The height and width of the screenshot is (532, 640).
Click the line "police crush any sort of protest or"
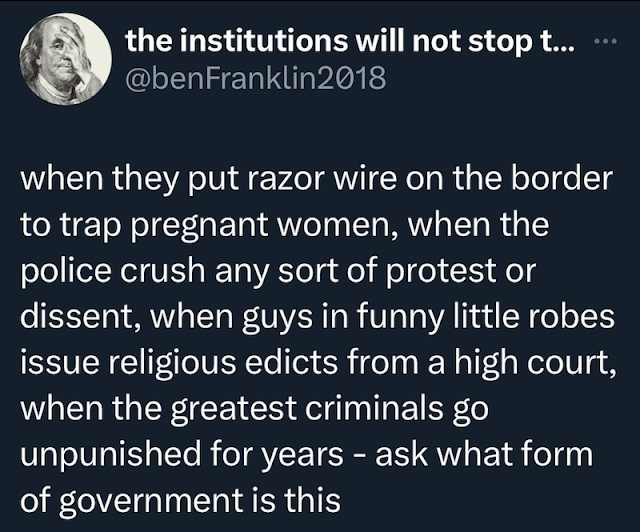click(278, 271)
